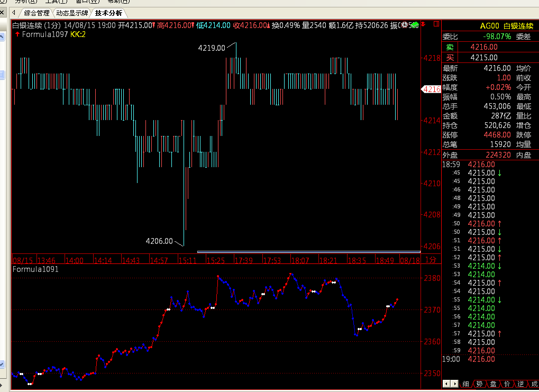Click the 1分 period label on time axis

tap(431, 260)
